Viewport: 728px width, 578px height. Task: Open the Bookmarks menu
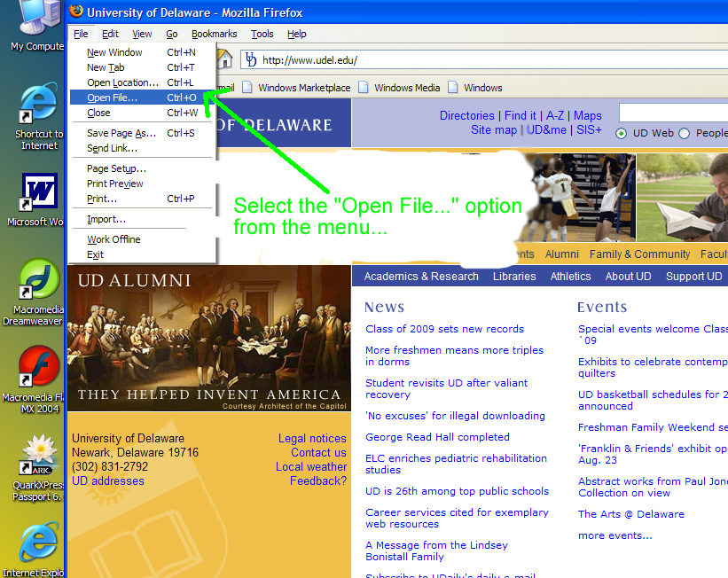point(214,34)
